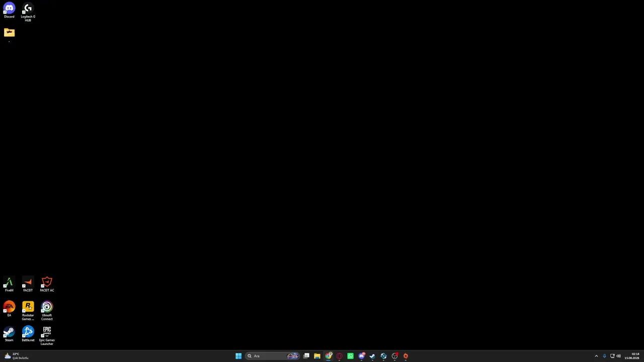The height and width of the screenshot is (362, 644).
Task: Open Steam from the taskbar
Action: pyautogui.click(x=373, y=356)
